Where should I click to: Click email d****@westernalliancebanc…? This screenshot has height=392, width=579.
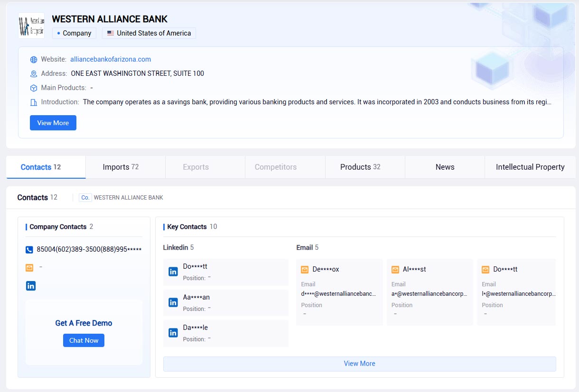tap(339, 294)
